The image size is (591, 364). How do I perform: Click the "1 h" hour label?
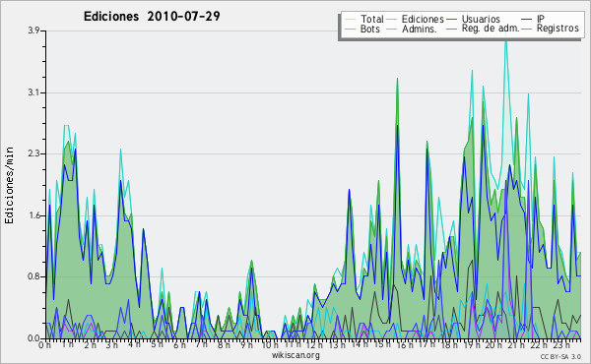[67, 344]
